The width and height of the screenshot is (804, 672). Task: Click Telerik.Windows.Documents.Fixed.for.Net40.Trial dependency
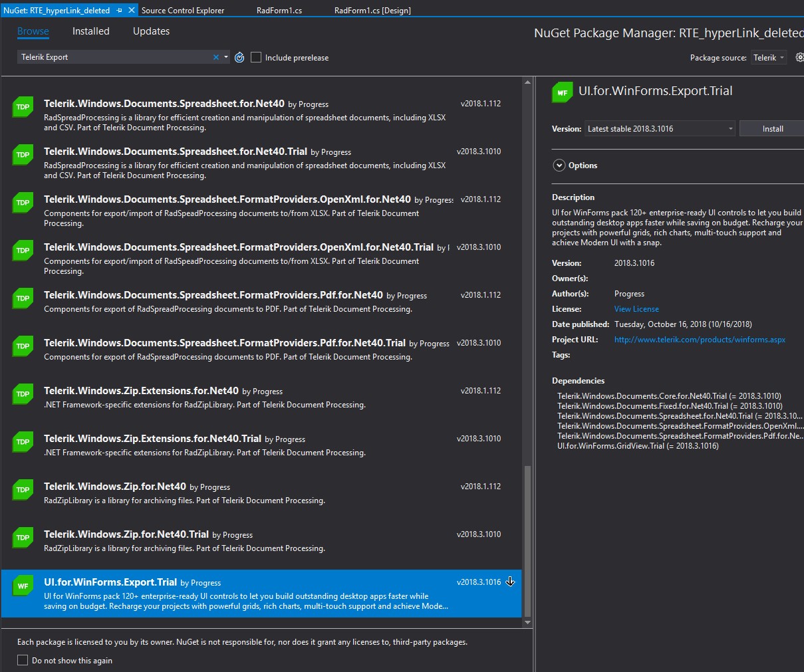tap(670, 406)
